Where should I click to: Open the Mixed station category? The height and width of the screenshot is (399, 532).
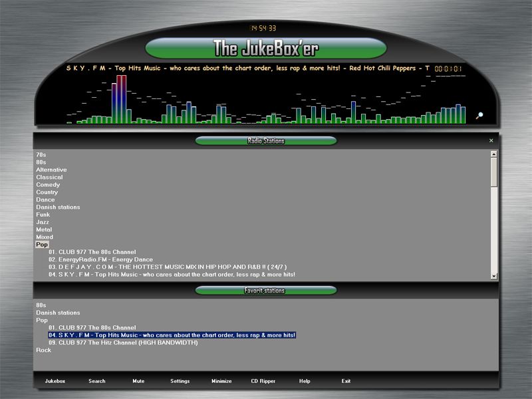(x=45, y=237)
